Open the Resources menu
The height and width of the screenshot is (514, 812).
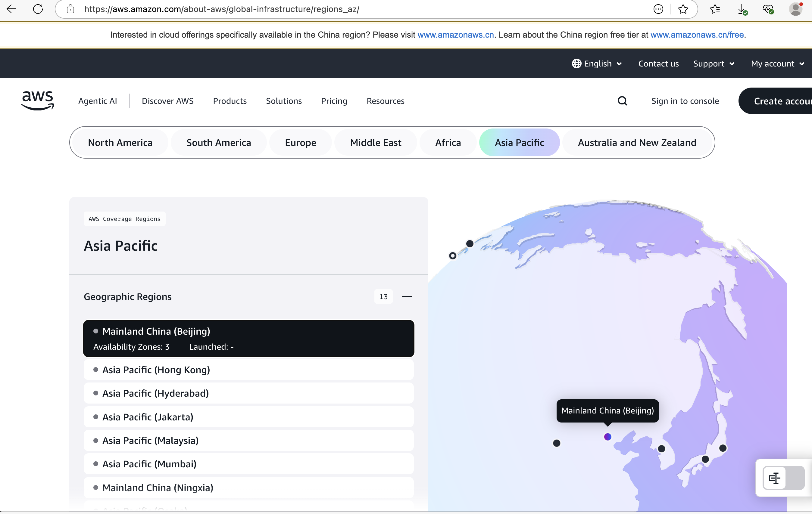(386, 101)
